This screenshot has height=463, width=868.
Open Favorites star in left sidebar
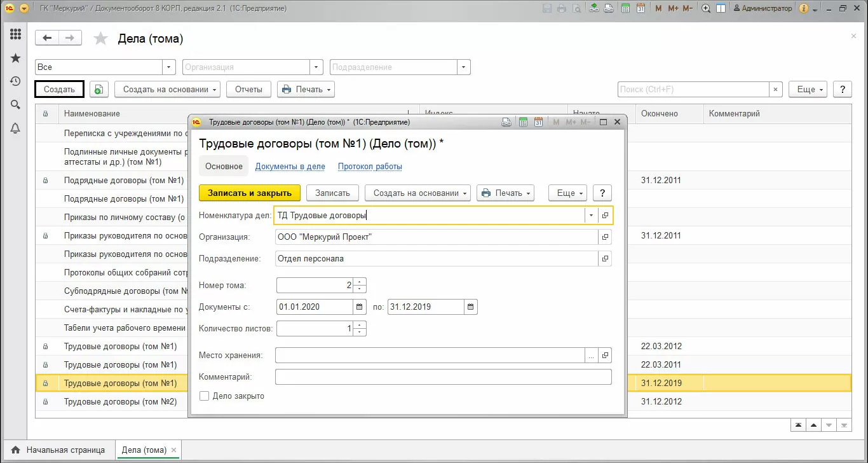click(x=15, y=58)
